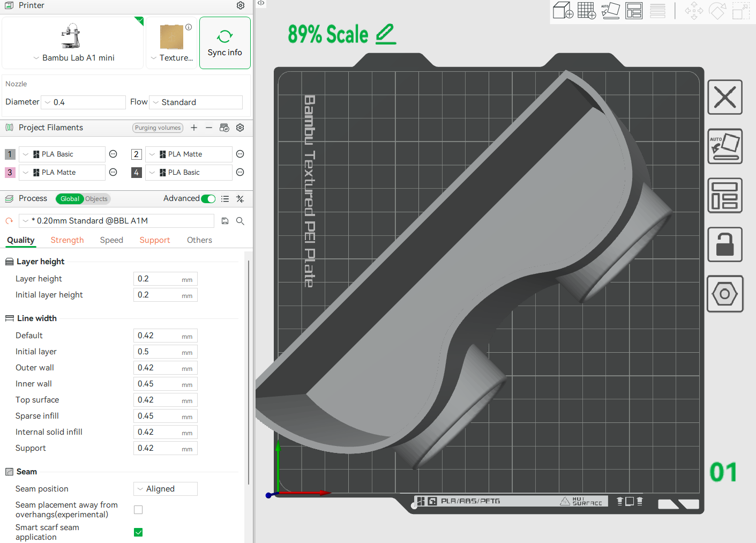This screenshot has width=756, height=543.
Task: Open filament 4 more options icon
Action: [240, 173]
